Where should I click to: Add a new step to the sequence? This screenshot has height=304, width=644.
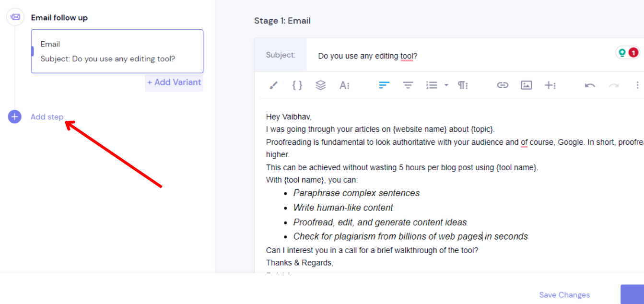pos(46,117)
